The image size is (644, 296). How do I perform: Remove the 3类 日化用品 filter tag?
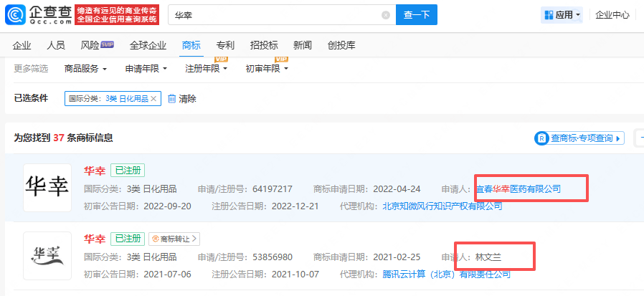click(x=153, y=99)
